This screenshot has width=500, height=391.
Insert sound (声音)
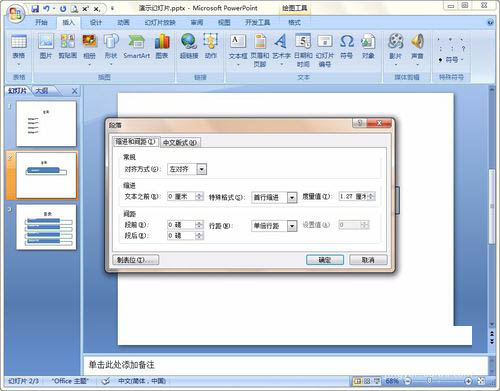coord(417,50)
